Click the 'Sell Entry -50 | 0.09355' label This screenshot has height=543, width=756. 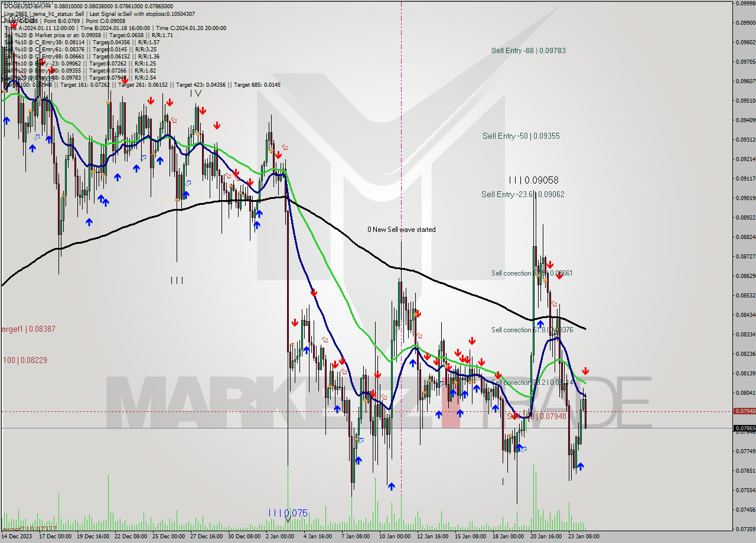tap(521, 136)
